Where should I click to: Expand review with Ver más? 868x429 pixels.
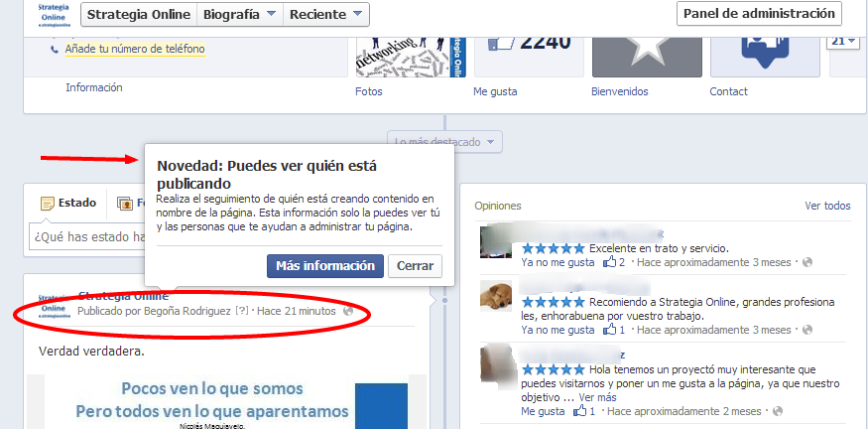(597, 398)
